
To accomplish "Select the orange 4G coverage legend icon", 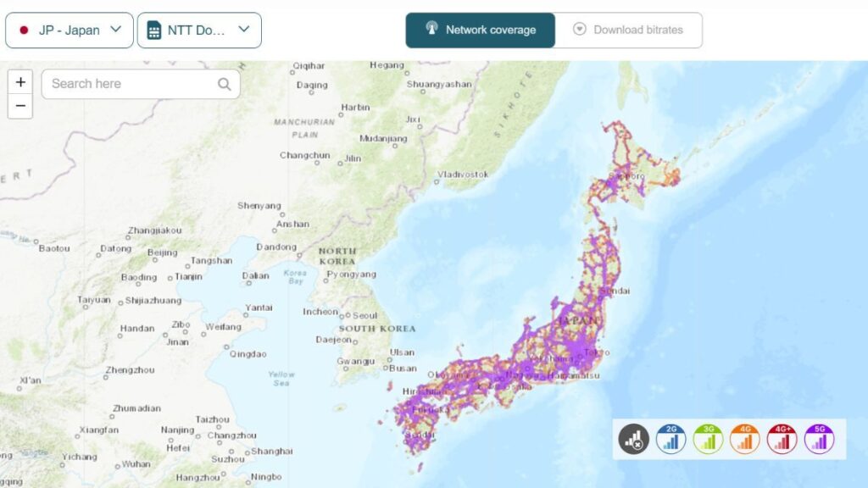I will coord(746,440).
